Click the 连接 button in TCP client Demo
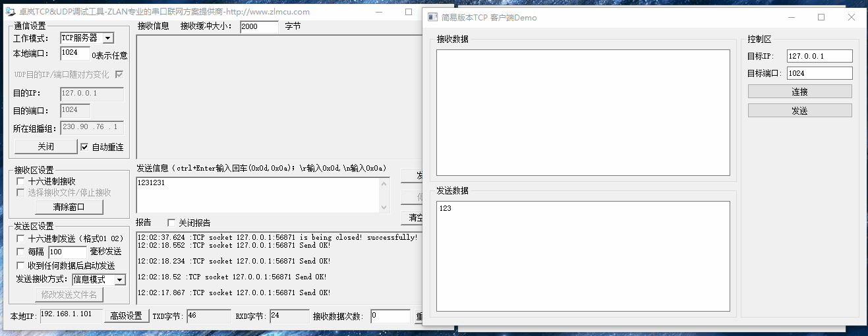Viewport: 868px width, 336px height. [x=799, y=92]
